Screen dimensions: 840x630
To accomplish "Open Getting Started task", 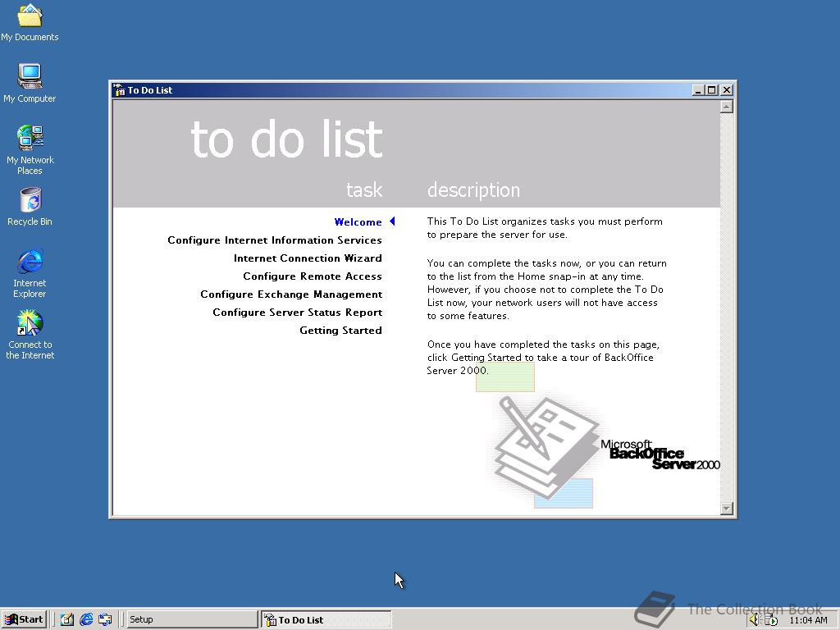I will point(340,331).
